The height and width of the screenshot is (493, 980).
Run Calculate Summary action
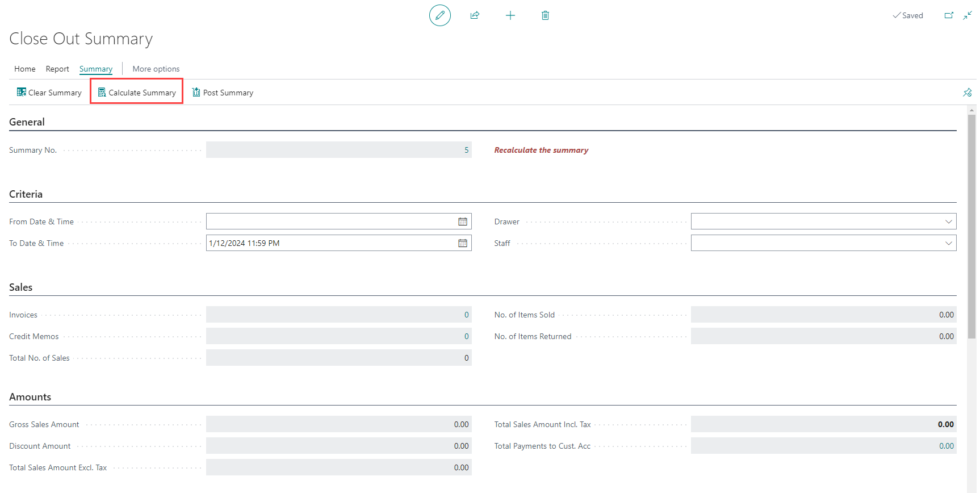point(137,93)
